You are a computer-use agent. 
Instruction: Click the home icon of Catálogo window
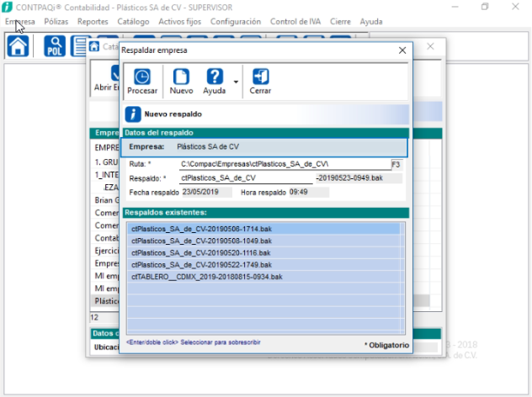[x=94, y=46]
